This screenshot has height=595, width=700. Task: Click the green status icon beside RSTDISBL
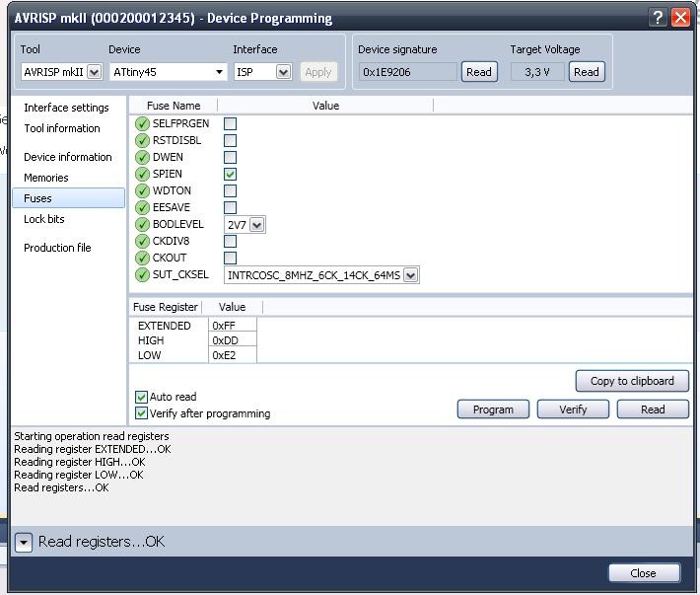point(142,141)
